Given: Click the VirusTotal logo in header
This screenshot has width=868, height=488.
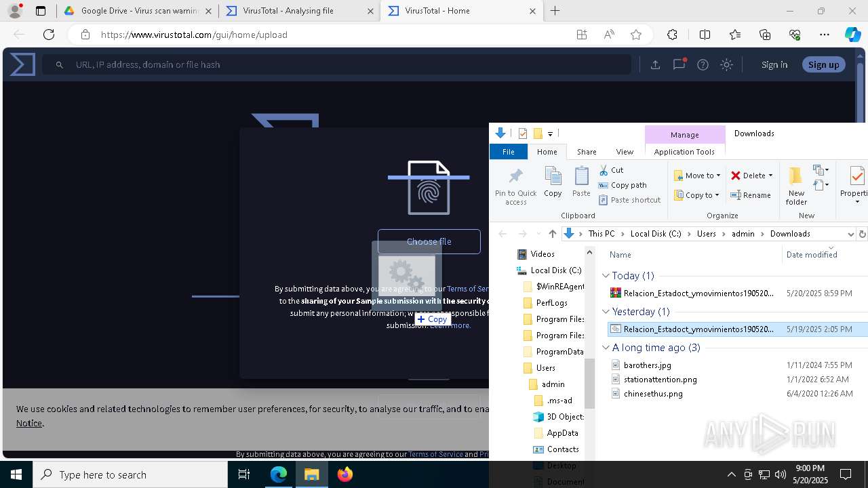Looking at the screenshot, I should pyautogui.click(x=22, y=64).
